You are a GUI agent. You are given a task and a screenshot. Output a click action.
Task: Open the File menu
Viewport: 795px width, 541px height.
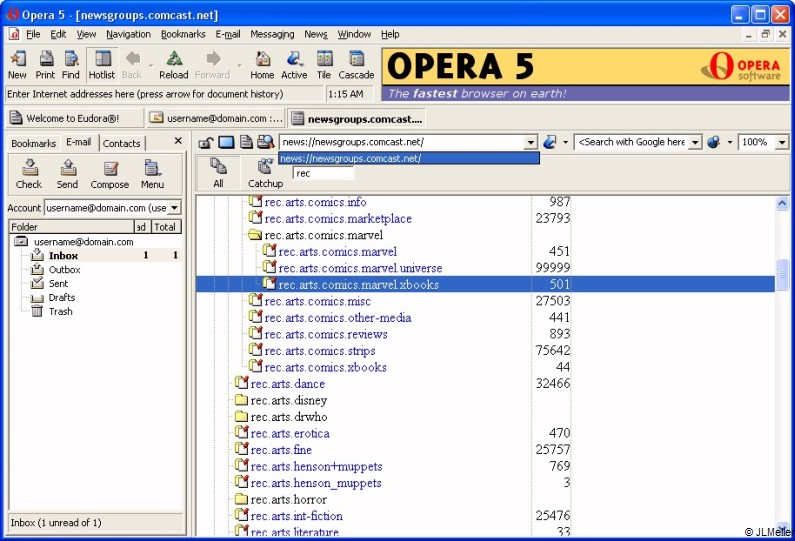pos(33,34)
